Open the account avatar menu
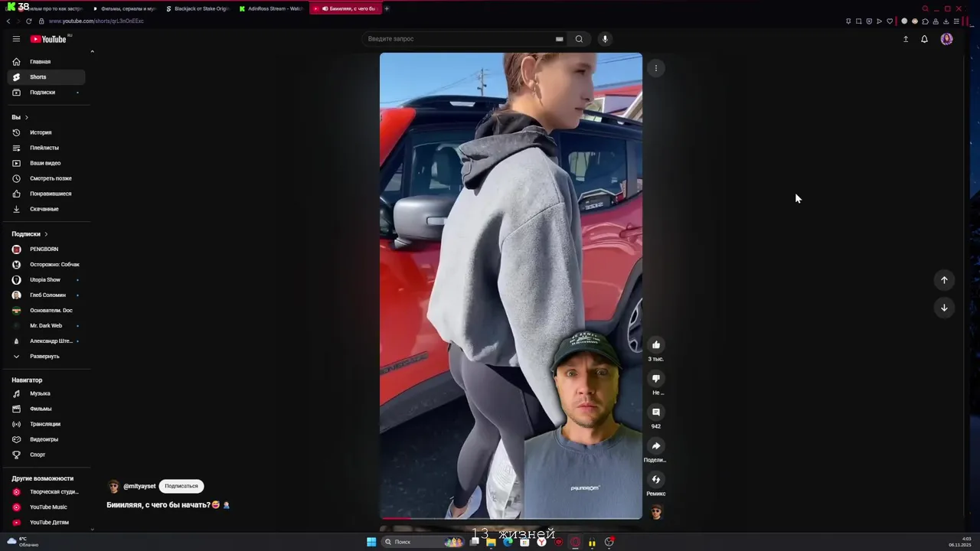Viewport: 980px width, 551px height. 947,39
